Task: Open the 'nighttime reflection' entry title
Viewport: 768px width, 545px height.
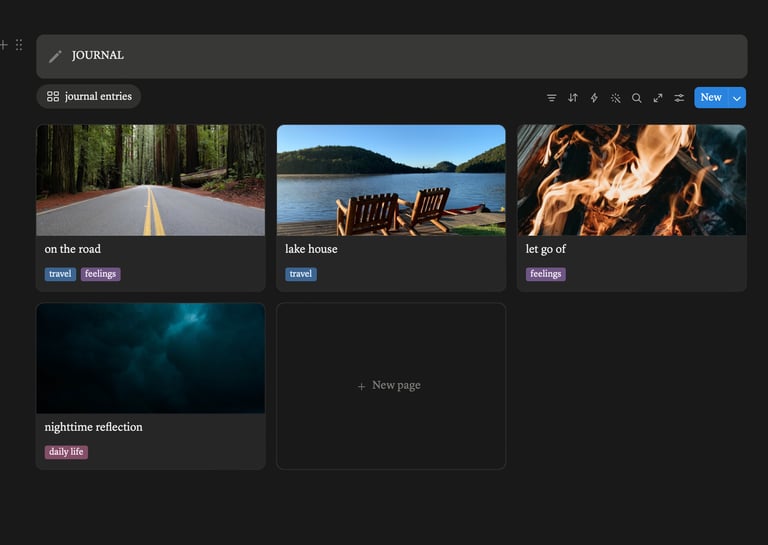Action: pos(94,427)
